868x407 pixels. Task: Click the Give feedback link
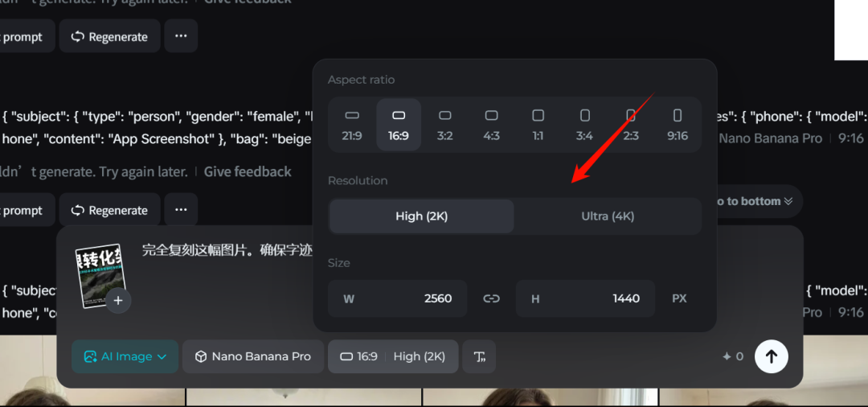[x=248, y=171]
